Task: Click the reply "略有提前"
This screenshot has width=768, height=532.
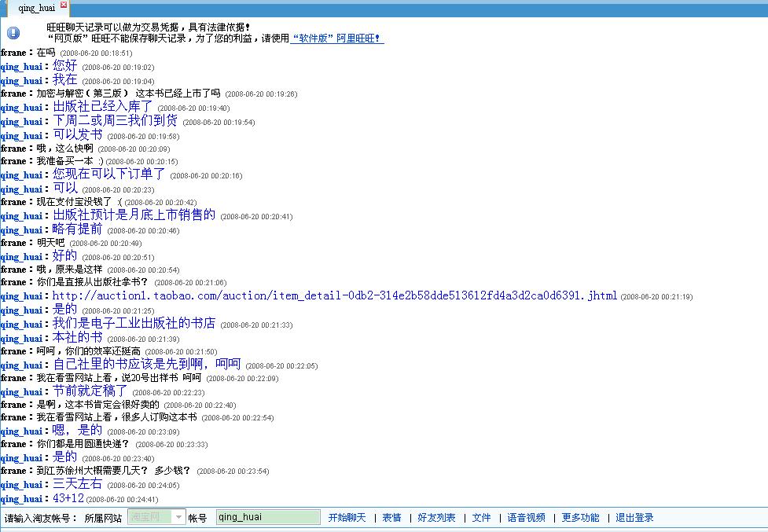Action: tap(77, 229)
